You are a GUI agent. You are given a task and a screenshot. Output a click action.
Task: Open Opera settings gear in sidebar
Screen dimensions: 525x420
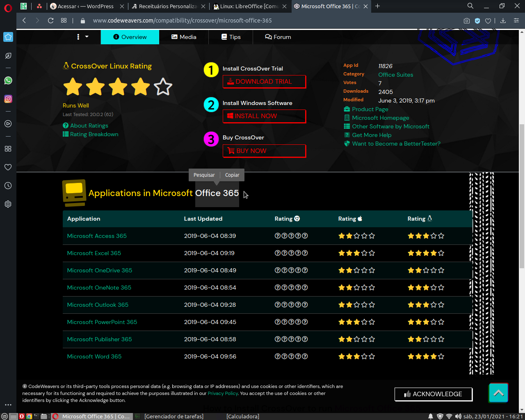(8, 204)
